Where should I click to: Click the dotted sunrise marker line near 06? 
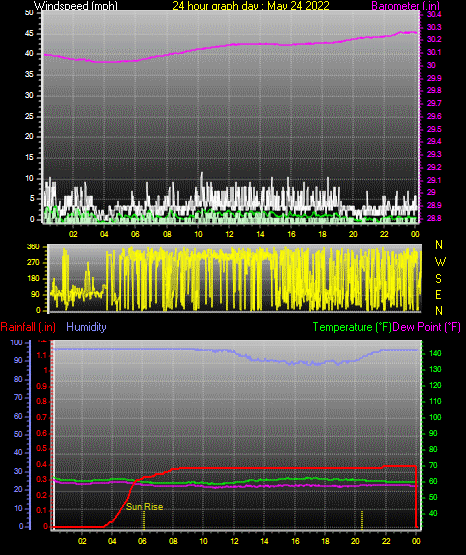click(x=144, y=519)
